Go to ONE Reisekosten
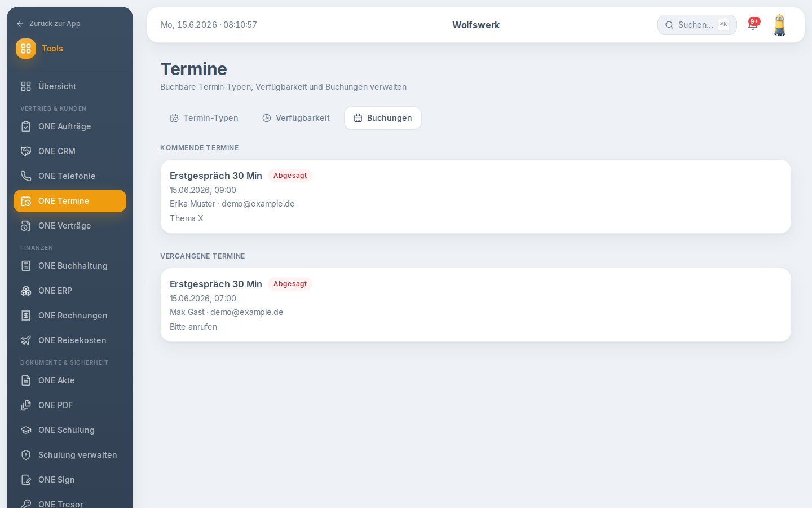 [70, 340]
